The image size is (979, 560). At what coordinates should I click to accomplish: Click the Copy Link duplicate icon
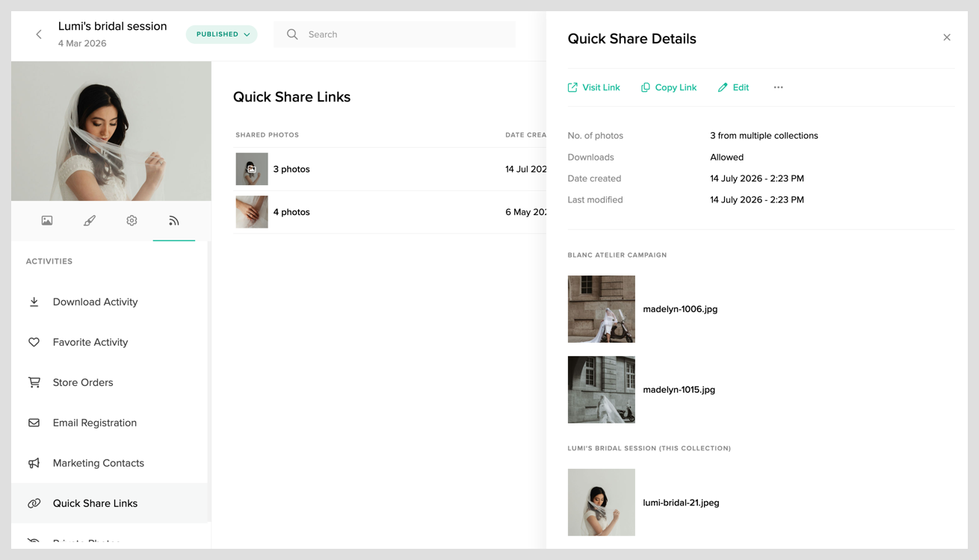point(646,87)
